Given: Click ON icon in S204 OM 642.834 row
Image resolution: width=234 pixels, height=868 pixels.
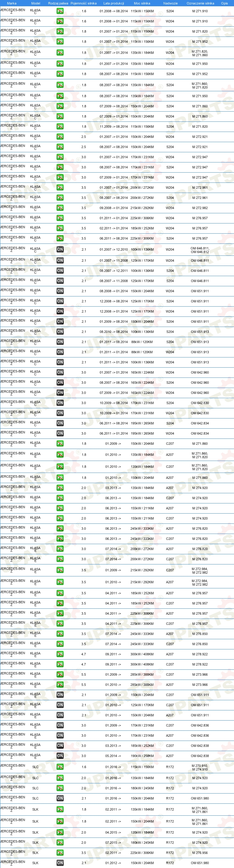Looking at the screenshot, I should pos(60,423).
